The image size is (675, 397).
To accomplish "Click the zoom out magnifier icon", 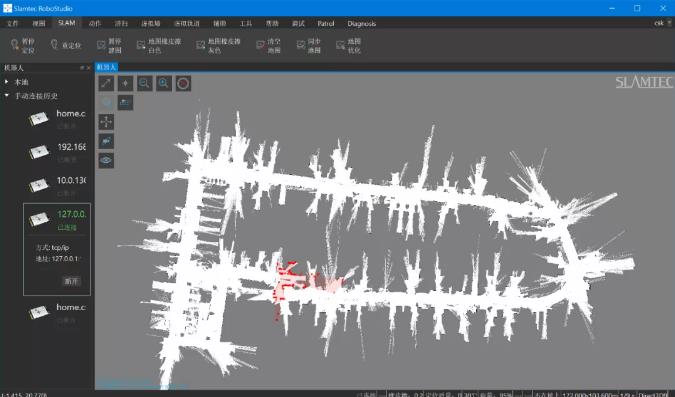I will (145, 83).
